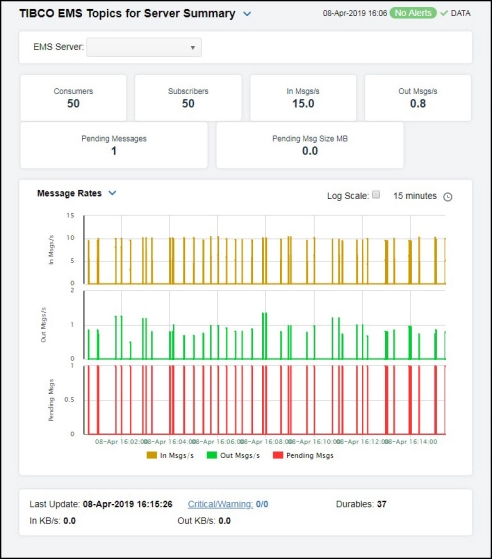Click the In Msgs/s legend text
Image resolution: width=492 pixels, height=559 pixels.
click(177, 455)
